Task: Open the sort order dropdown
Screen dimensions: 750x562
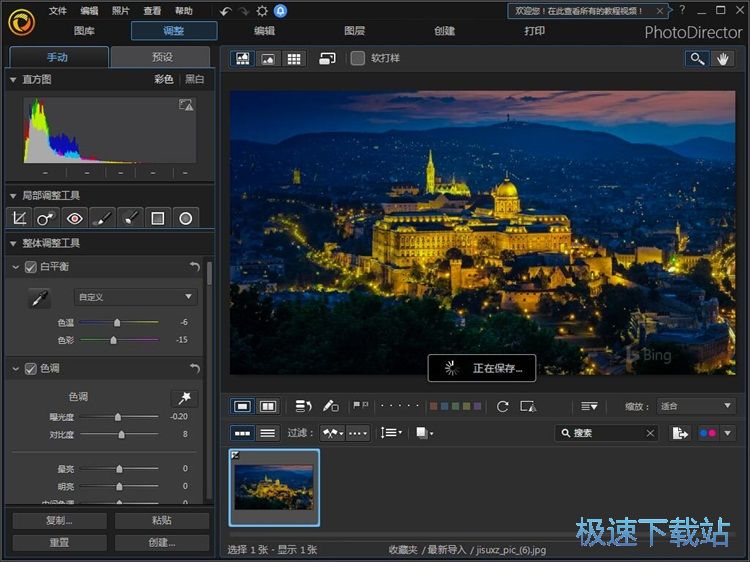Action: (x=391, y=433)
